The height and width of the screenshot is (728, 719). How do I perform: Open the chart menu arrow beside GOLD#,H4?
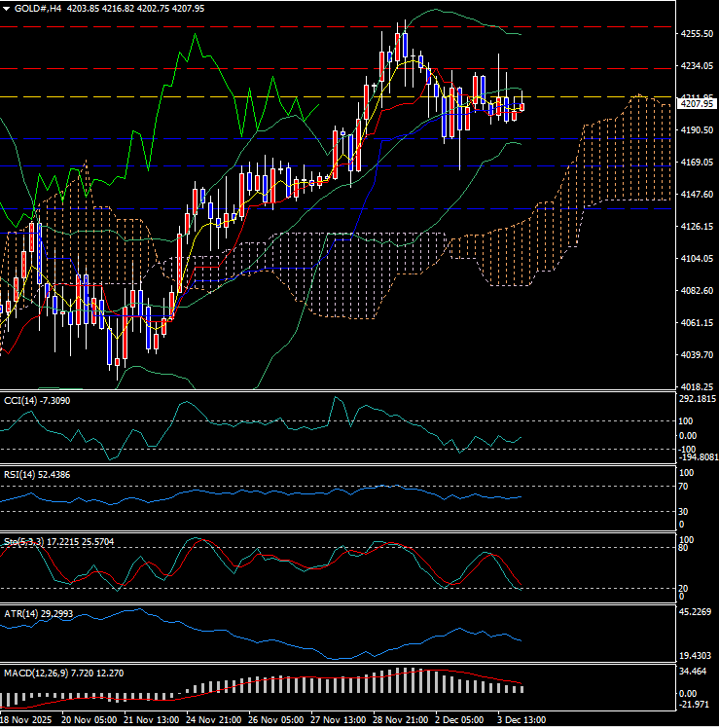tap(7, 8)
